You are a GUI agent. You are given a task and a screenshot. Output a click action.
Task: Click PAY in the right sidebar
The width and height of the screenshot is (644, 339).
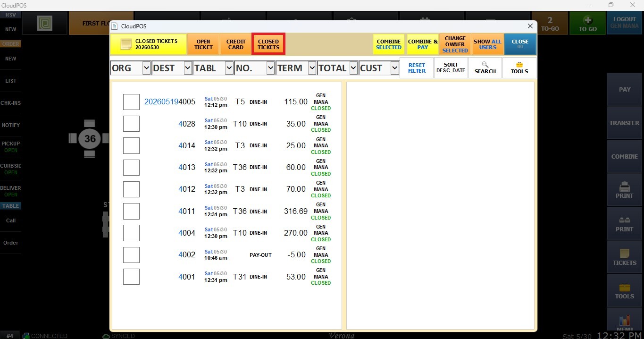tap(624, 89)
